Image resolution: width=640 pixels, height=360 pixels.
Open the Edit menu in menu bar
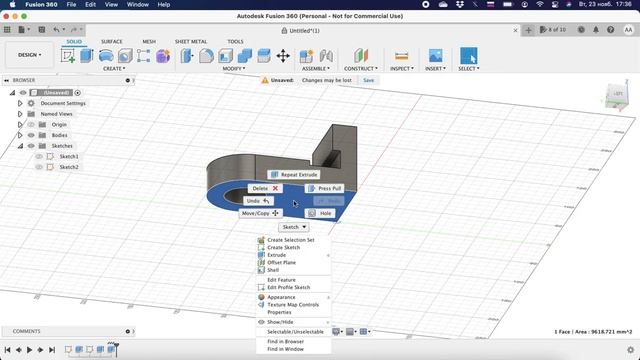click(90, 4)
